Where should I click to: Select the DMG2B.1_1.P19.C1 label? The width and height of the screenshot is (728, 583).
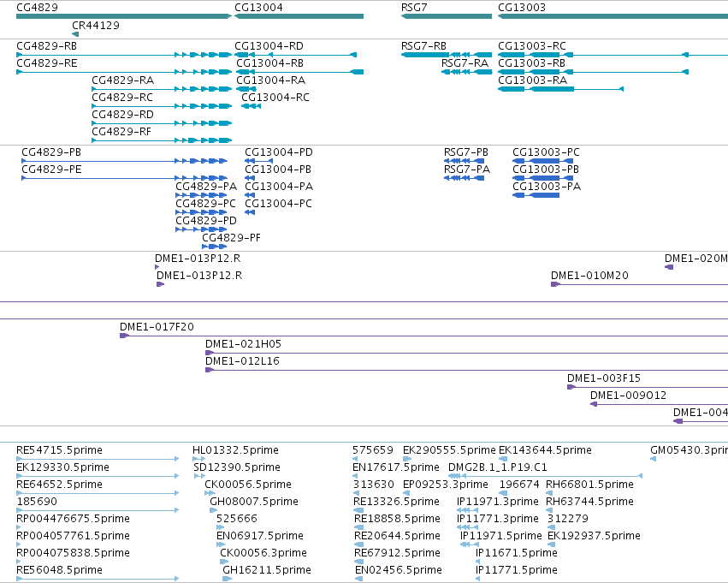click(498, 467)
